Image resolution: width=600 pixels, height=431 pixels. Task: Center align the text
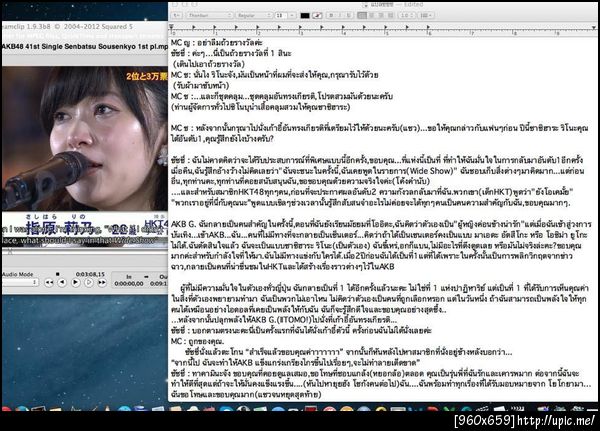tap(371, 16)
